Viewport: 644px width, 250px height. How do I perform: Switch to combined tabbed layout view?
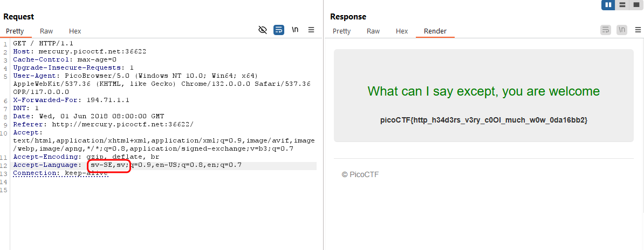pos(636,5)
